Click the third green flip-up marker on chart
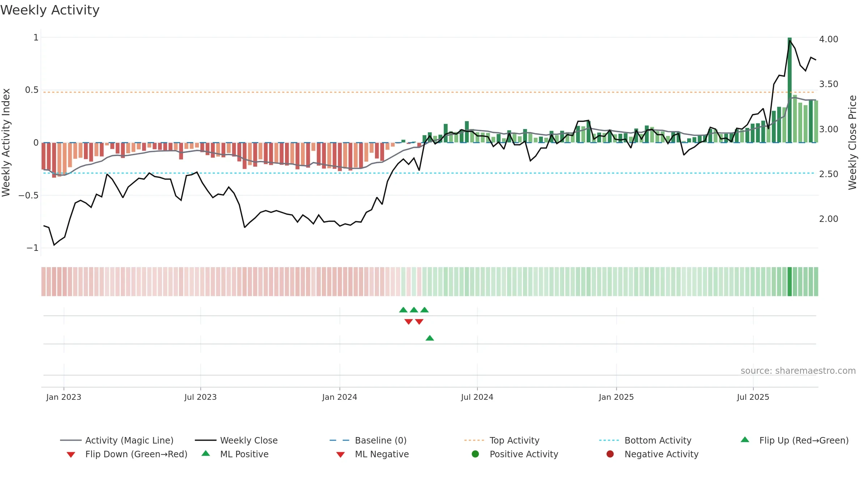The height and width of the screenshot is (488, 868). click(425, 310)
